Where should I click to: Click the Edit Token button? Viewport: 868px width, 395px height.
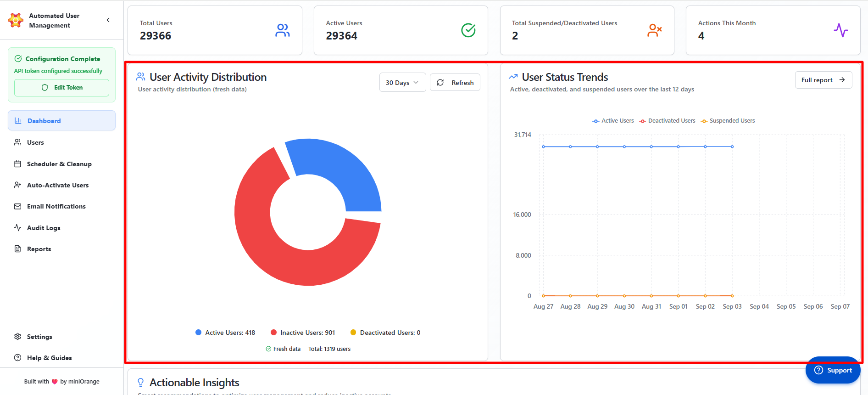tap(61, 88)
